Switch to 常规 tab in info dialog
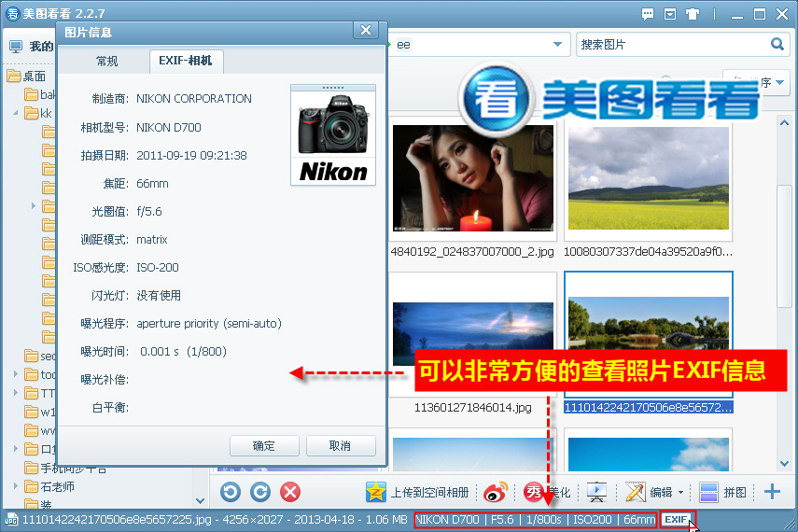This screenshot has width=798, height=532. (x=106, y=61)
